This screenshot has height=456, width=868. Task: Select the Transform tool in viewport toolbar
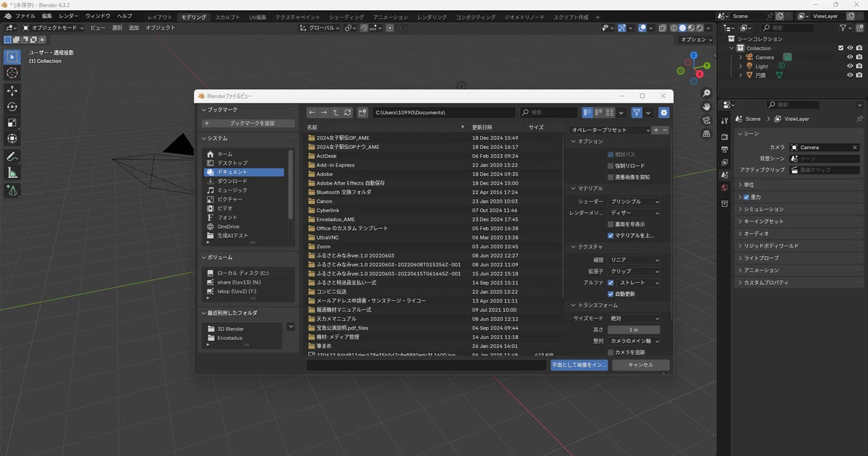12,138
